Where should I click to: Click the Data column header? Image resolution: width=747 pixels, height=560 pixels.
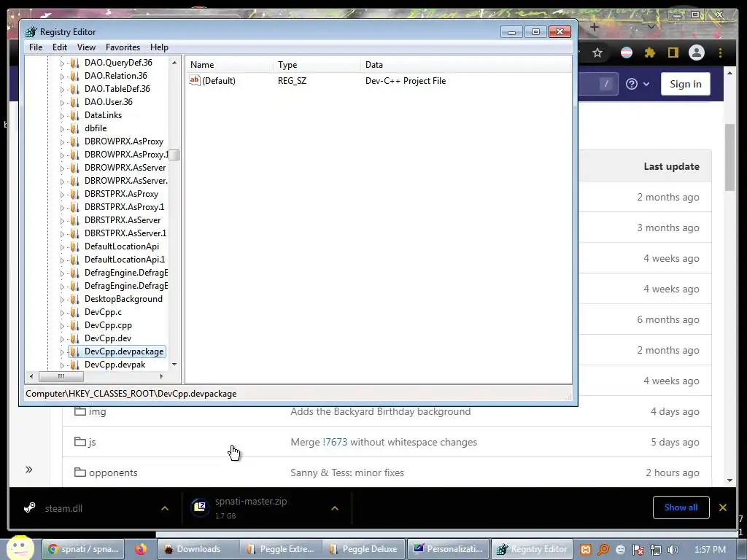click(466, 65)
